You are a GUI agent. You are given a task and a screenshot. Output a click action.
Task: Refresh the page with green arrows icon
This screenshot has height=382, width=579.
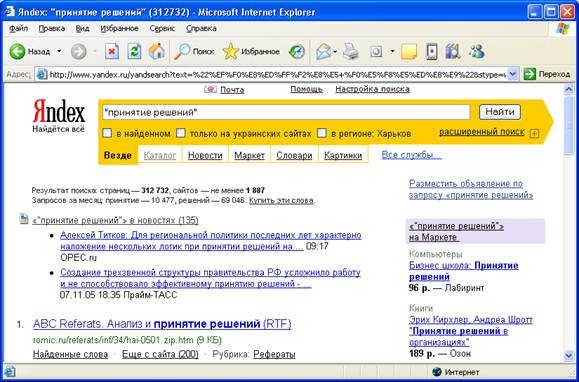click(x=134, y=52)
